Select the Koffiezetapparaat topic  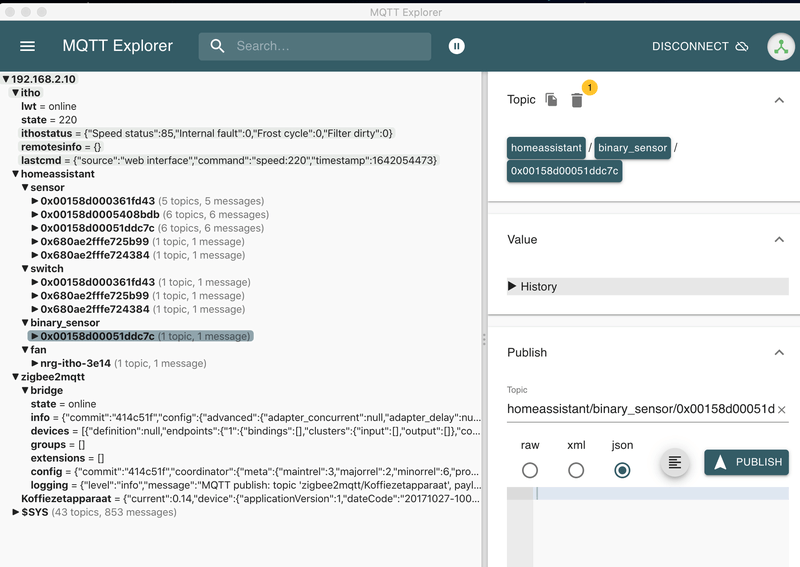251,499
